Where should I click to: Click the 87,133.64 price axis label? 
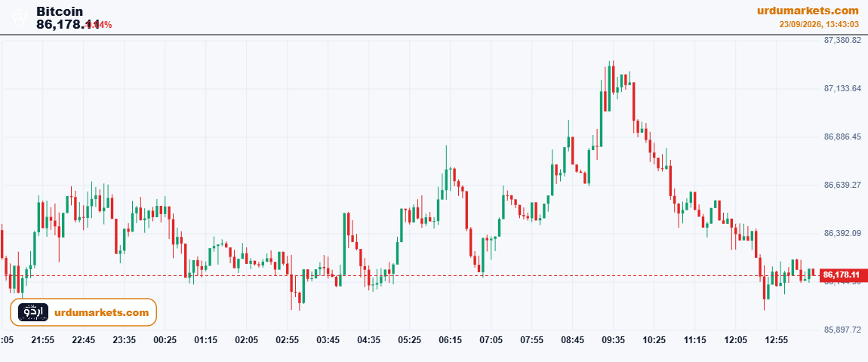point(842,88)
